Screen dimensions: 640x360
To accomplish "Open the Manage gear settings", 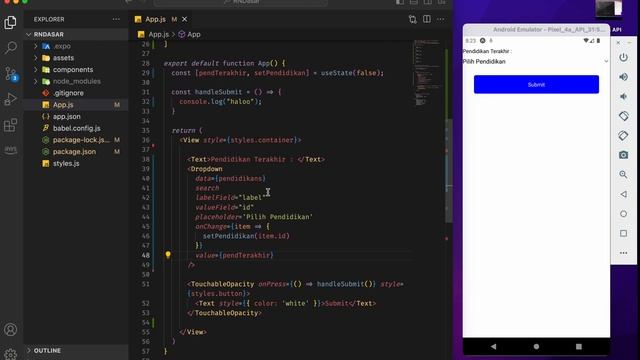I will pos(11,354).
